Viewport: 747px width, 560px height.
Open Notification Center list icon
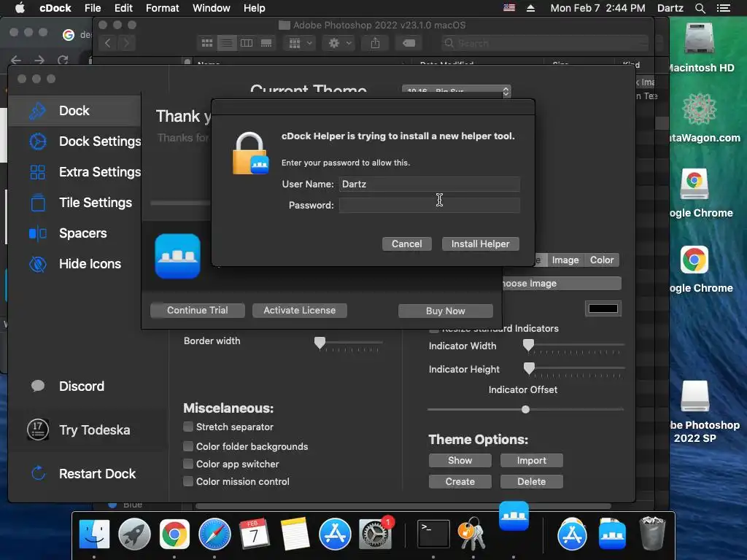click(723, 8)
